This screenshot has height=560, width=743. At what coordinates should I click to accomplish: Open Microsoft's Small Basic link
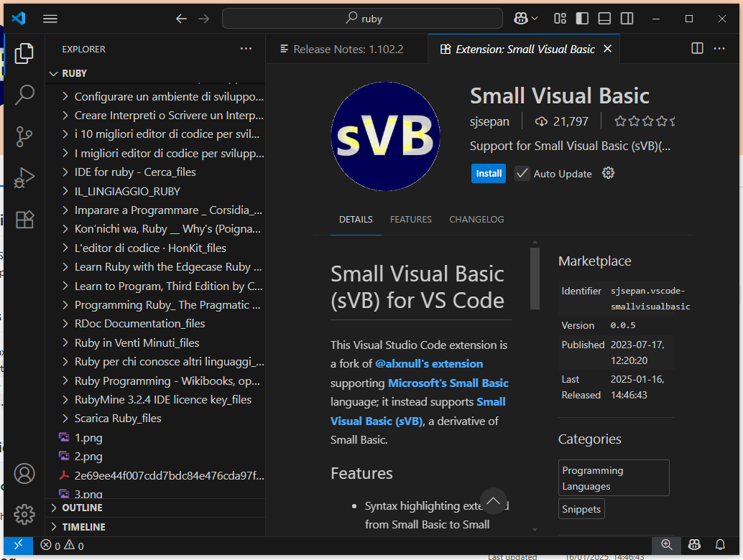[448, 383]
